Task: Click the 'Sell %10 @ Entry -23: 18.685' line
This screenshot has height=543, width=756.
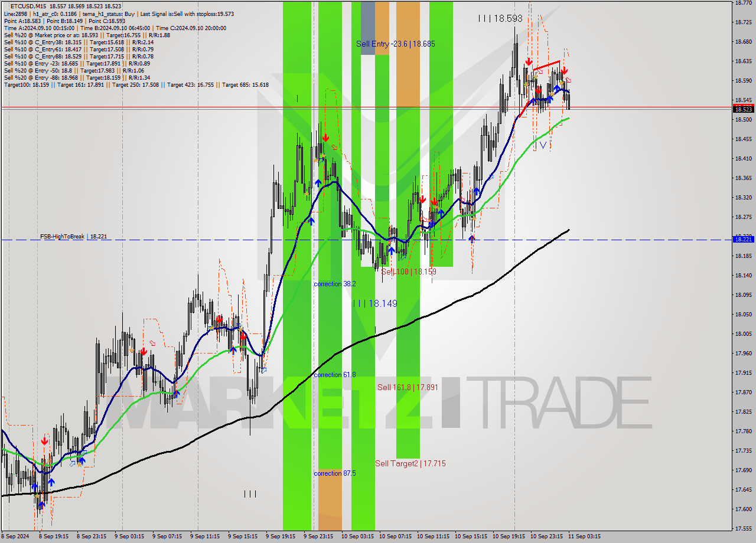Action: coord(77,63)
